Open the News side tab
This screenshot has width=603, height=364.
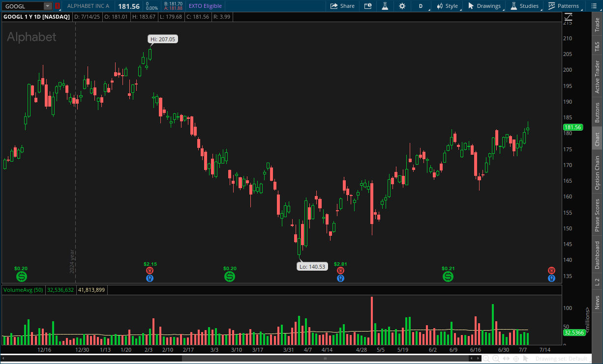[x=597, y=302]
